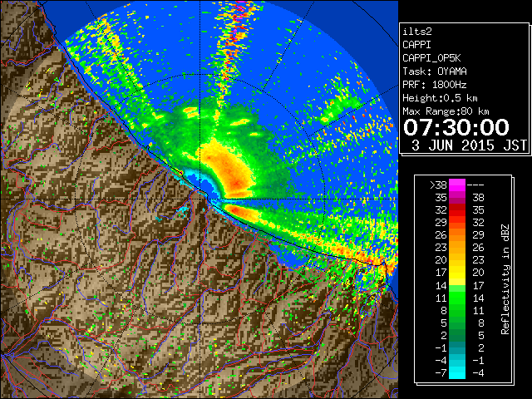Click the '3 JUN 2015 JST' date

pyautogui.click(x=469, y=145)
